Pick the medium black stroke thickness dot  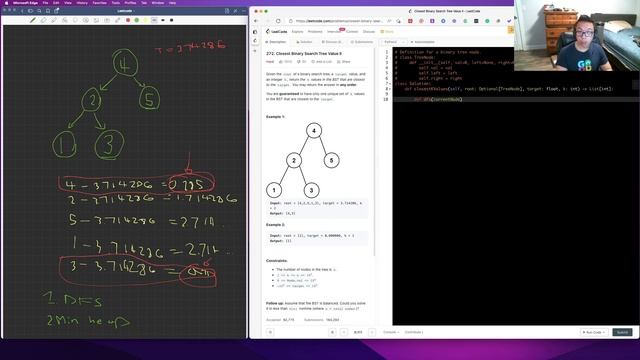163,20
